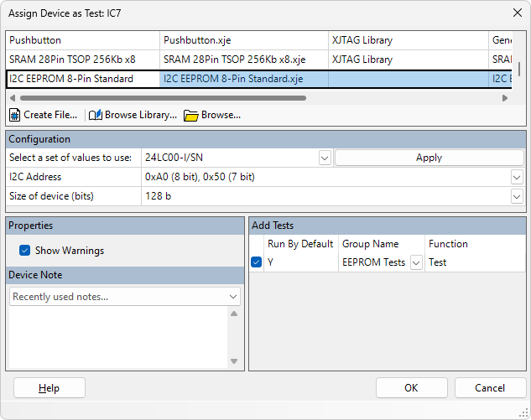The image size is (531, 420).
Task: Open the Recently used notes dropdown
Action: pyautogui.click(x=233, y=297)
